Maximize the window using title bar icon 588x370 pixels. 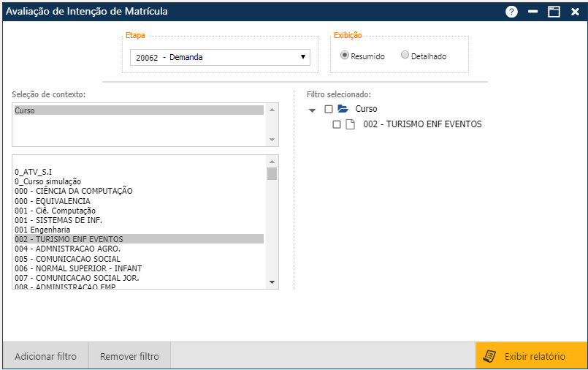pos(554,12)
